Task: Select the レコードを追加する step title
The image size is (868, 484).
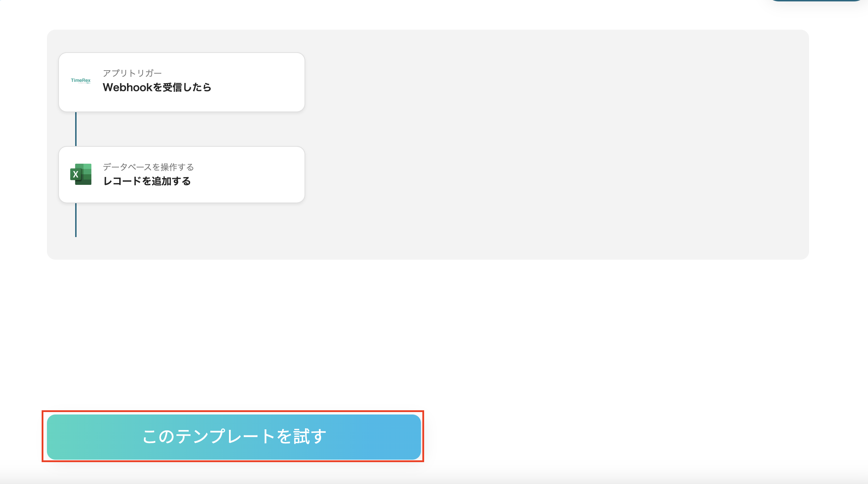Action: pyautogui.click(x=146, y=181)
